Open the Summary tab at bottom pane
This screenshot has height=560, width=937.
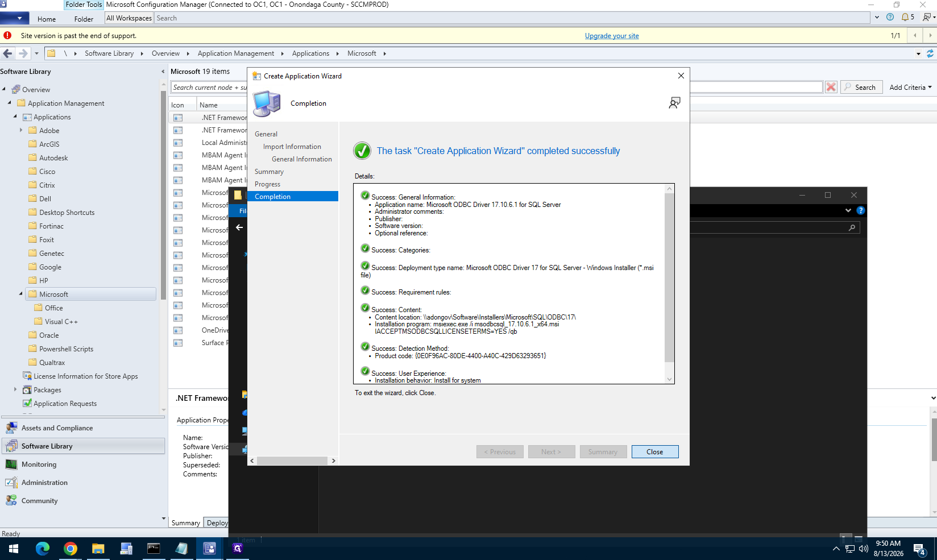tap(186, 522)
